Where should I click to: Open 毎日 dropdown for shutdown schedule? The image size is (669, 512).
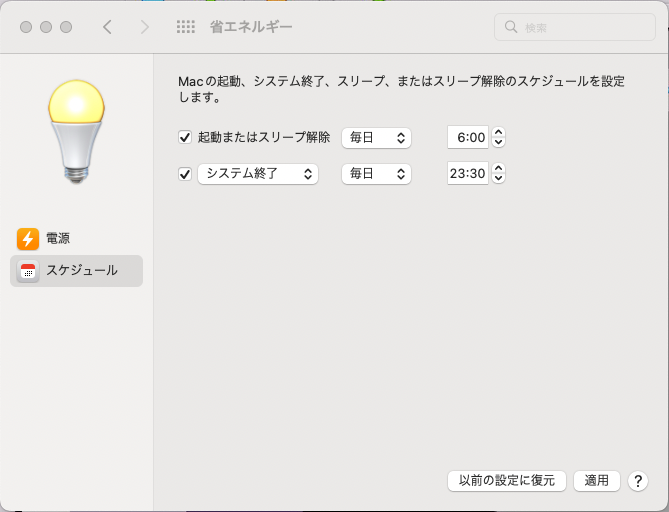point(376,174)
